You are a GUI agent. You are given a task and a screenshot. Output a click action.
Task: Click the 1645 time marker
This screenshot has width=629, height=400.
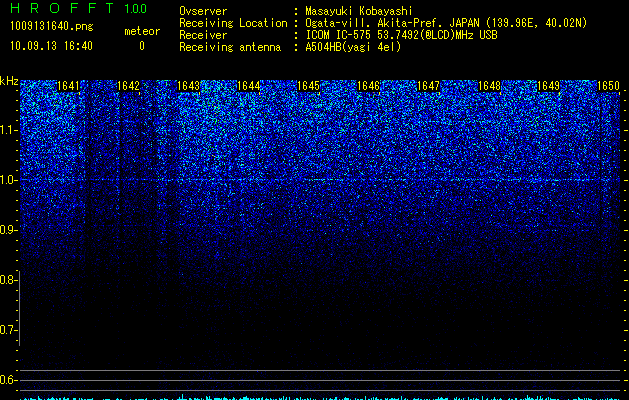point(308,86)
